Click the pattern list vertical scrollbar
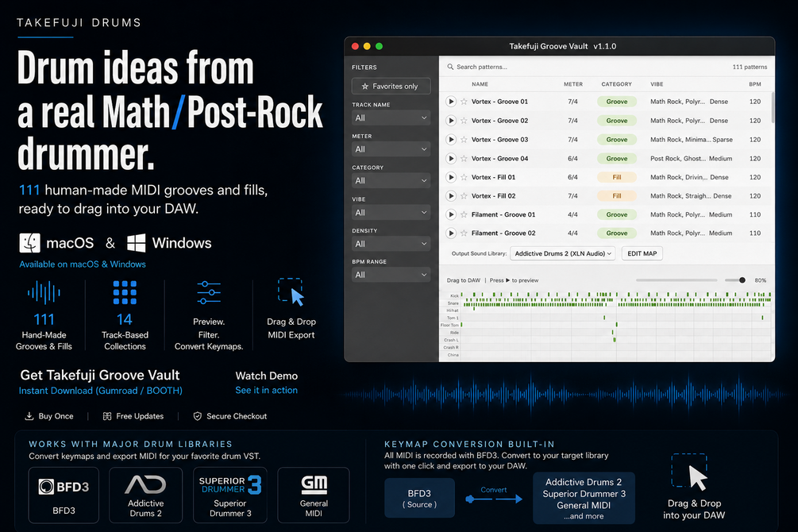The height and width of the screenshot is (532, 798). (x=773, y=107)
